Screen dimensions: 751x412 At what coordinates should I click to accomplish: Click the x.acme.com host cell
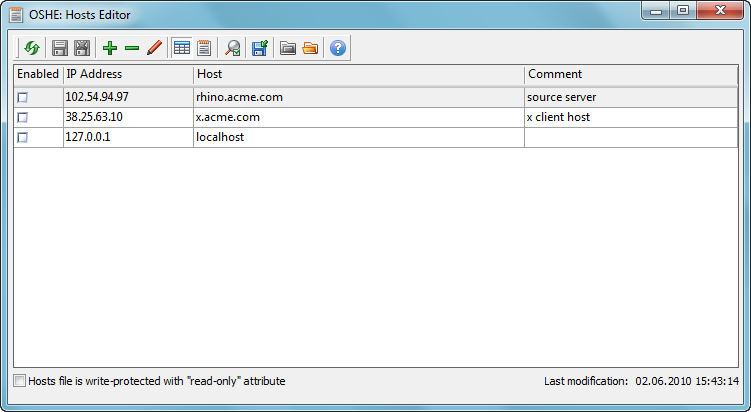point(359,117)
